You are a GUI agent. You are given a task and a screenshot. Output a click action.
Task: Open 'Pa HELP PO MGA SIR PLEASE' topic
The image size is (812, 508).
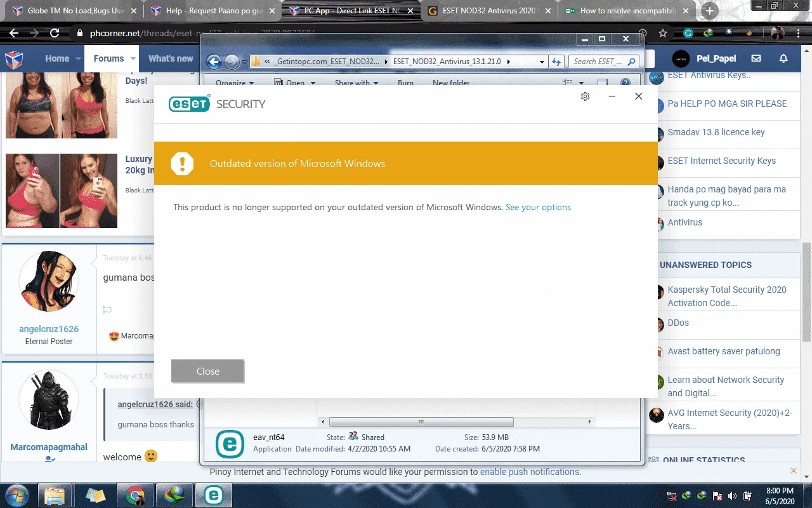pyautogui.click(x=726, y=104)
